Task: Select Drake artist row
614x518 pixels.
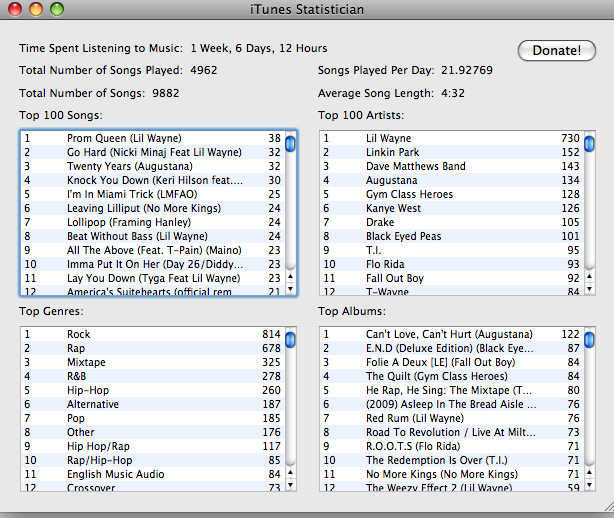Action: coord(452,222)
